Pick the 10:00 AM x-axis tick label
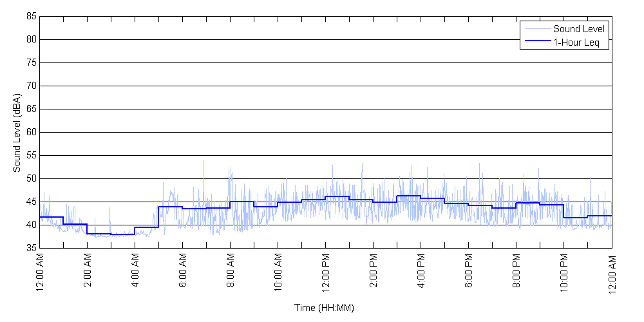 (x=278, y=274)
